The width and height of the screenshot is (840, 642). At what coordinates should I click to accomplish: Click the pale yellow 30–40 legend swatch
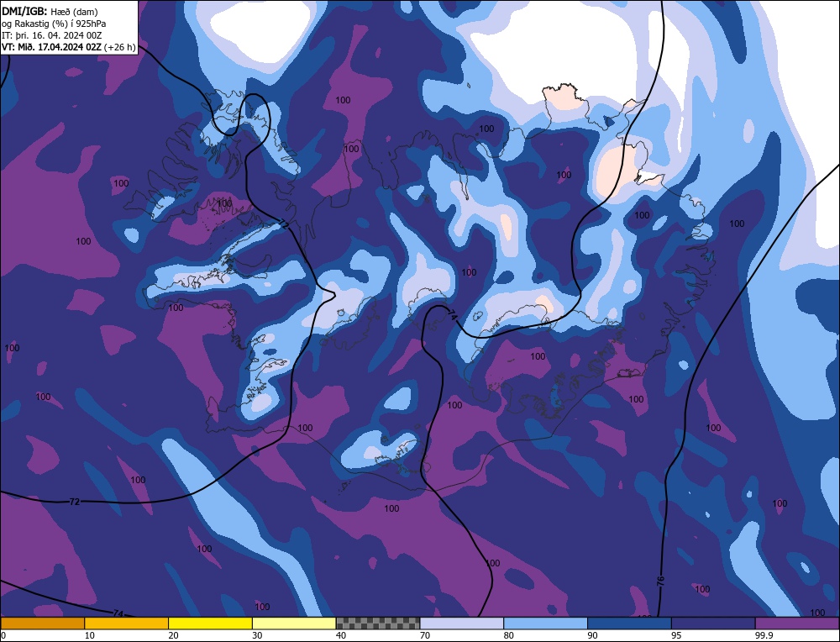pyautogui.click(x=294, y=624)
